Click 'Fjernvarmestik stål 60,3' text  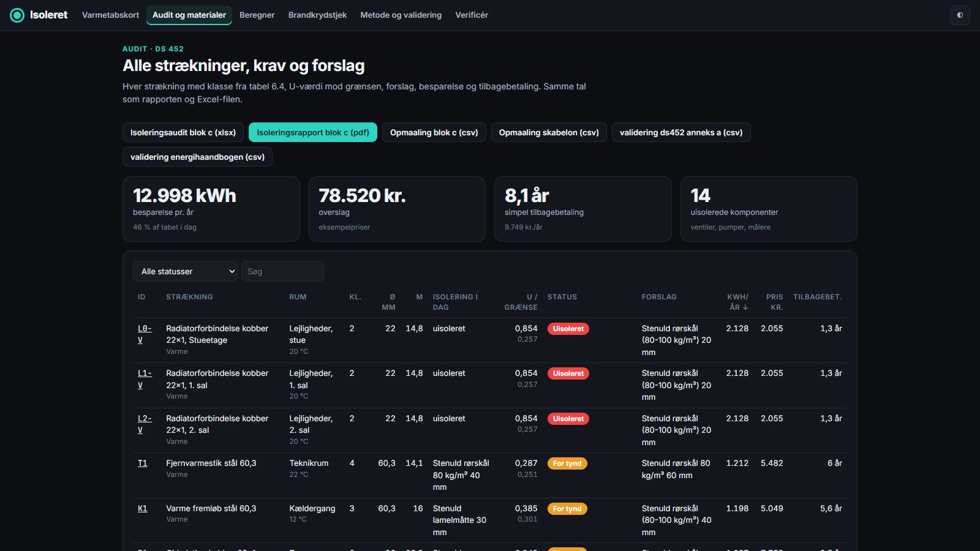[x=211, y=463]
